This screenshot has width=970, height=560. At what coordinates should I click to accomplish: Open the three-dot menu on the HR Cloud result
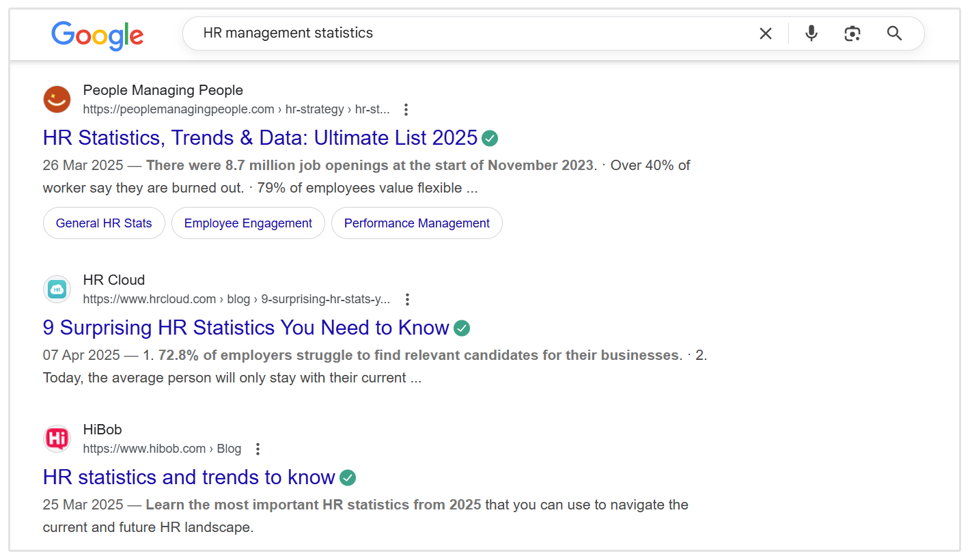pos(407,298)
